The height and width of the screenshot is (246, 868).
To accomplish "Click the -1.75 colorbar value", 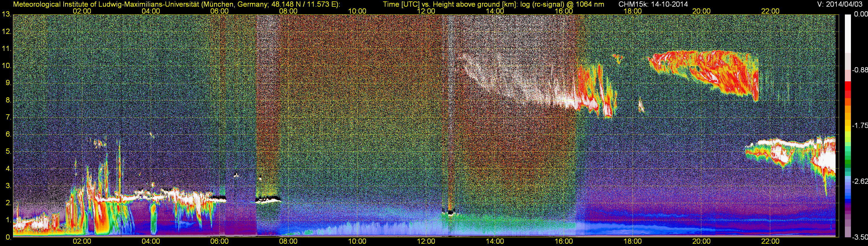I will 860,126.
